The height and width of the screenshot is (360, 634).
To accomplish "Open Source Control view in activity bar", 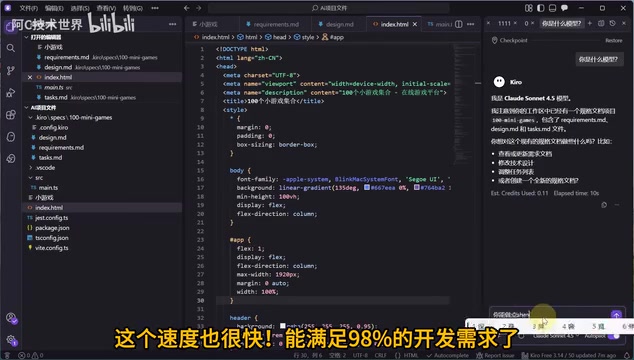I will click(x=11, y=70).
